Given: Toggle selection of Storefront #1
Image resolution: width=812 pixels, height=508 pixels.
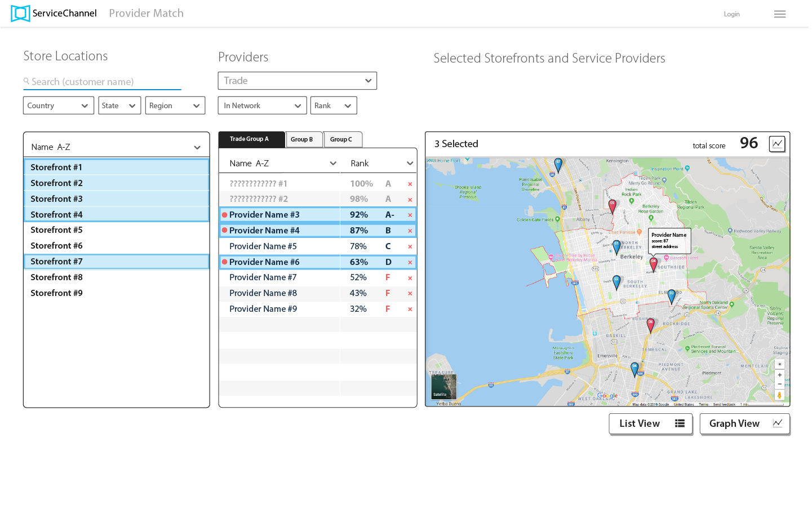Looking at the screenshot, I should coord(117,167).
